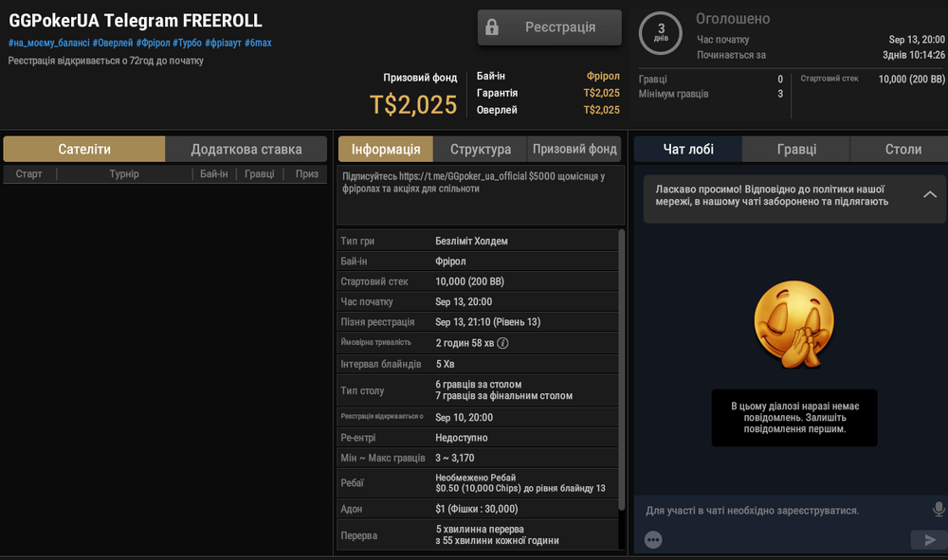Click the 5 Хв blind interval value

[x=445, y=364]
